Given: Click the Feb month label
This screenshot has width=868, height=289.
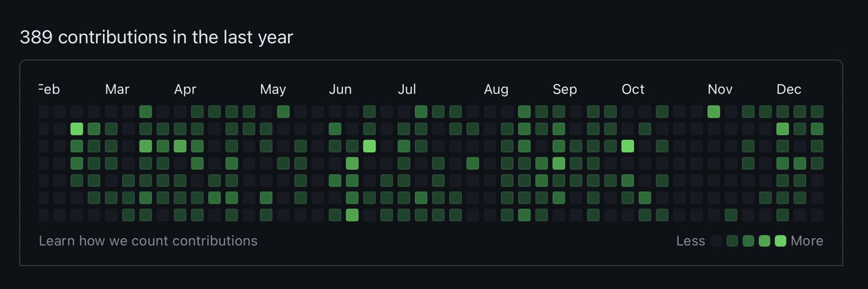Looking at the screenshot, I should point(49,89).
